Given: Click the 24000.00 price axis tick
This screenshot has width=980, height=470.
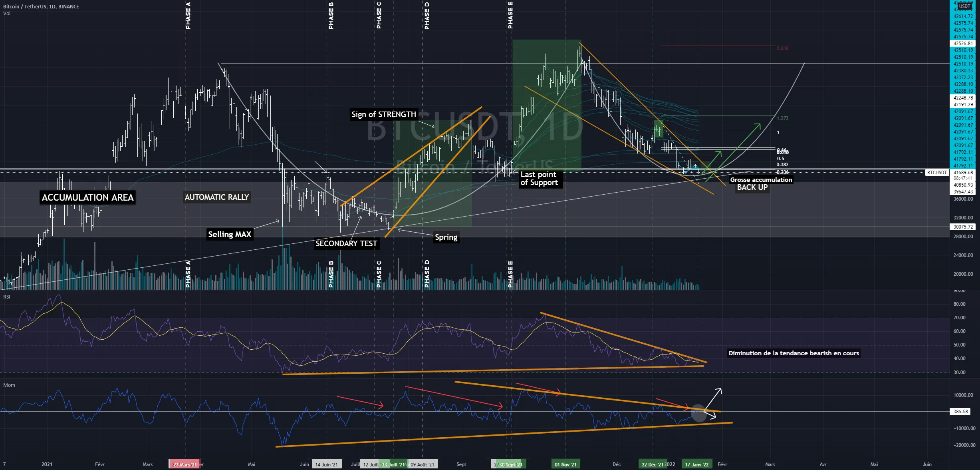Looking at the screenshot, I should pyautogui.click(x=963, y=255).
